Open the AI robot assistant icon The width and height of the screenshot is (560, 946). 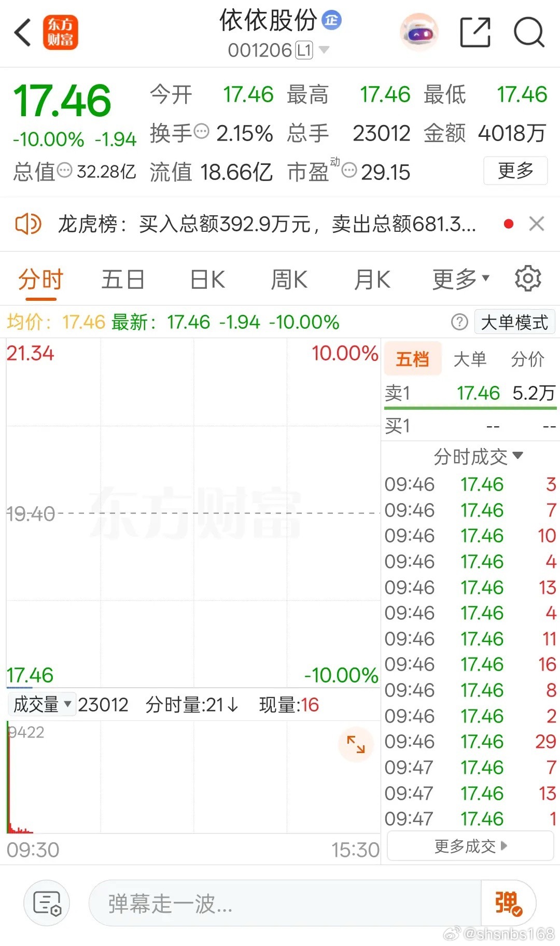click(x=418, y=33)
